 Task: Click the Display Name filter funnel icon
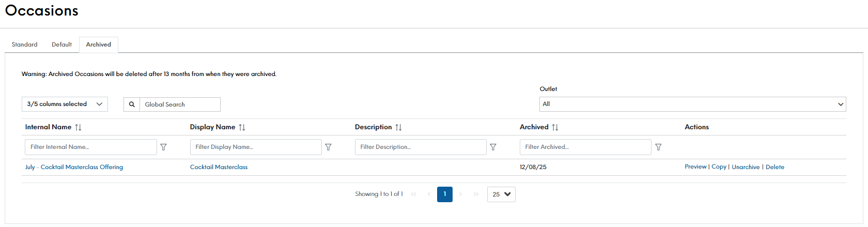click(x=328, y=147)
